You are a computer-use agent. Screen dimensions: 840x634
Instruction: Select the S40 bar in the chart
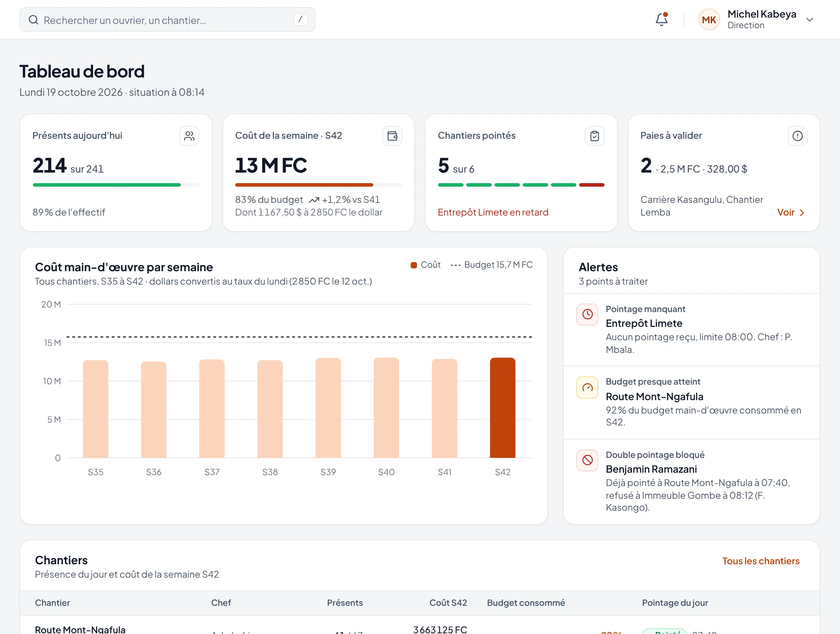click(x=386, y=408)
